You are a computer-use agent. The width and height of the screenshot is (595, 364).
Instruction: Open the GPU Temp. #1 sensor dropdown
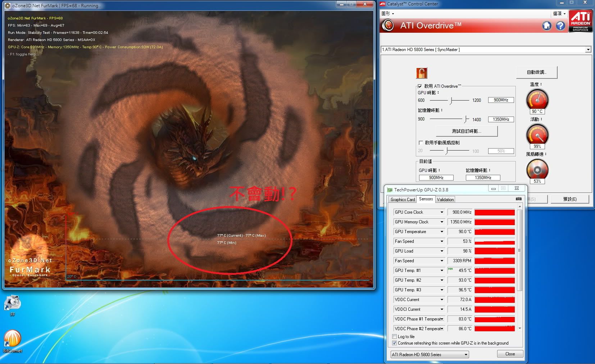pos(442,270)
